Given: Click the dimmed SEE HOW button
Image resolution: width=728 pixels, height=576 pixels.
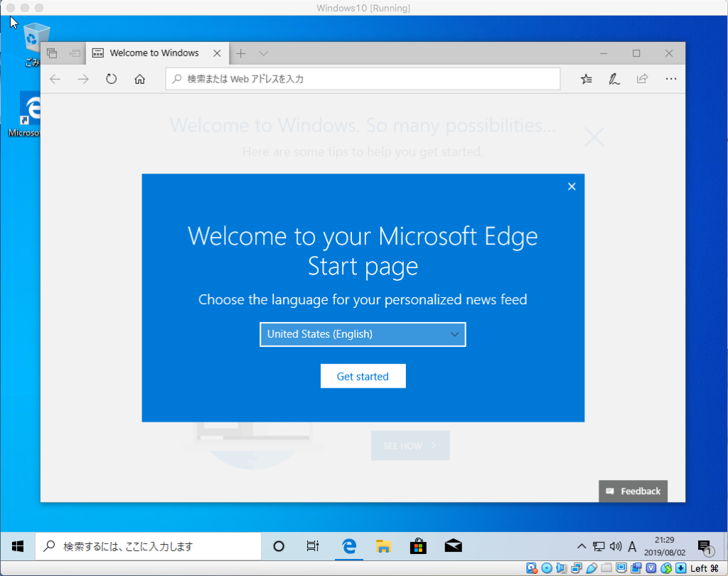Looking at the screenshot, I should pyautogui.click(x=410, y=445).
